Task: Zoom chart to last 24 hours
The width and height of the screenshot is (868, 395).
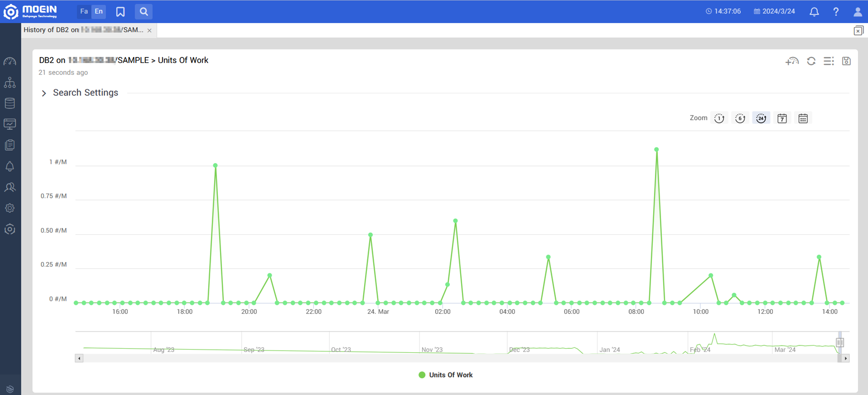Action: pyautogui.click(x=761, y=119)
